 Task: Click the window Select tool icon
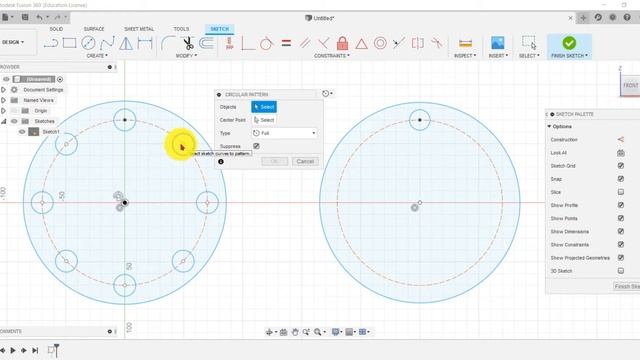[529, 42]
